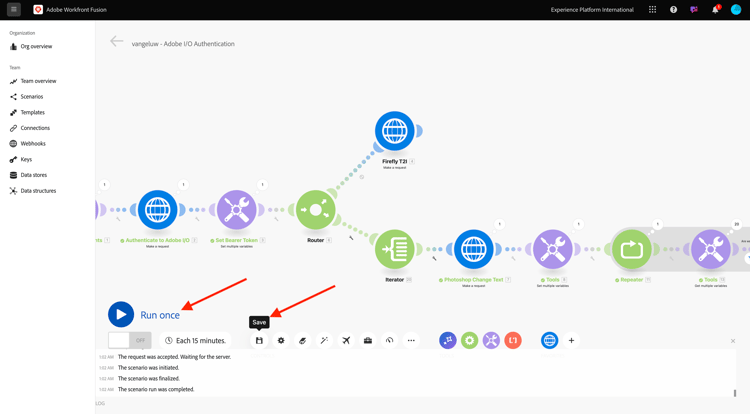The height and width of the screenshot is (414, 750).
Task: Click the log scrollbar thumb
Action: pos(735,393)
